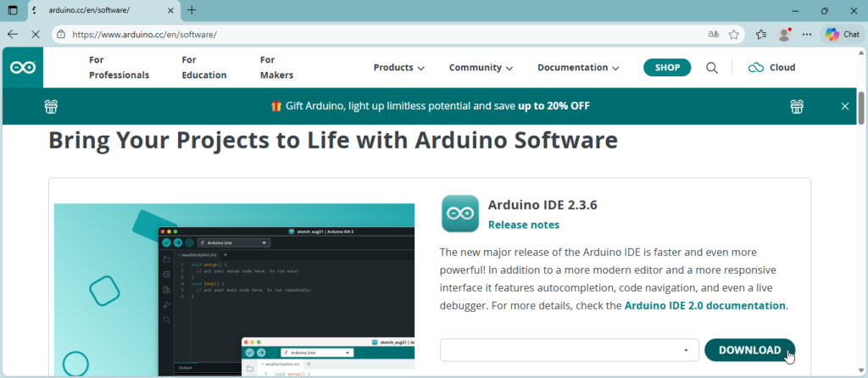This screenshot has height=378, width=868.
Task: Click the gift promotion banner text
Action: tap(430, 106)
